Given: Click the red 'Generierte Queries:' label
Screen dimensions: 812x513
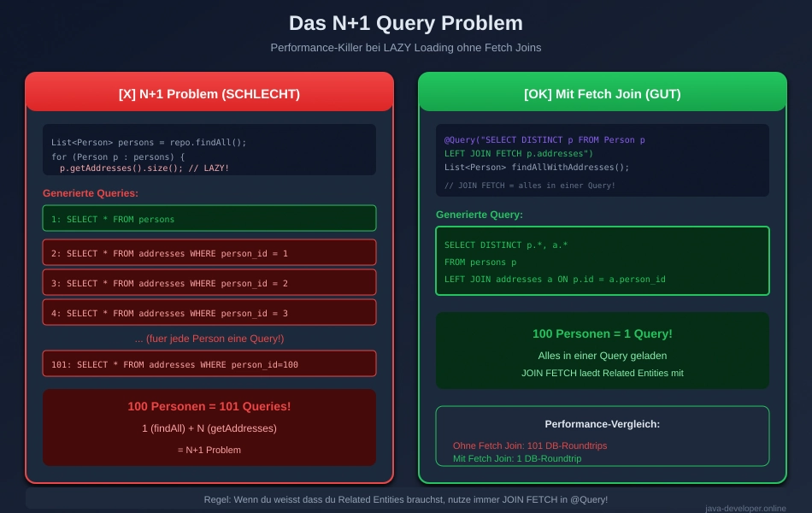Looking at the screenshot, I should [91, 193].
